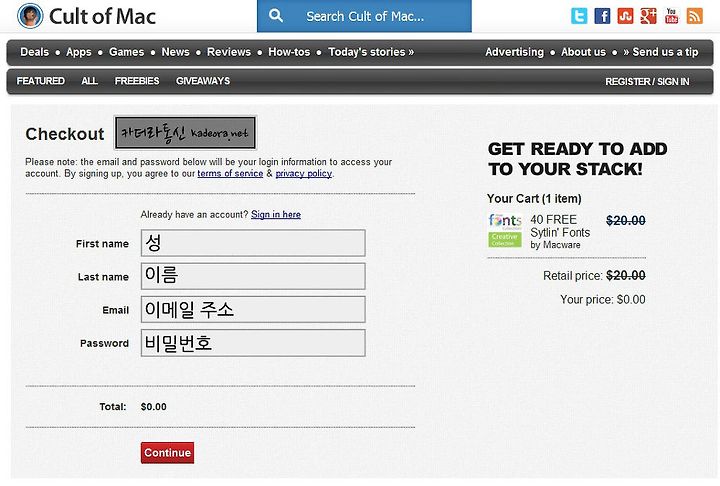Go to Advertising page
This screenshot has height=486, width=720.
(514, 52)
